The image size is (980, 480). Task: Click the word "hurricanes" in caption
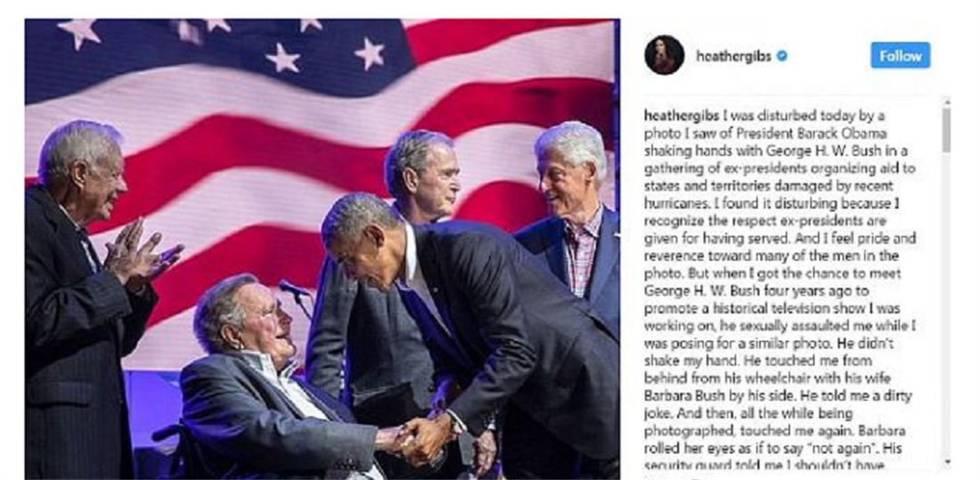(x=675, y=204)
